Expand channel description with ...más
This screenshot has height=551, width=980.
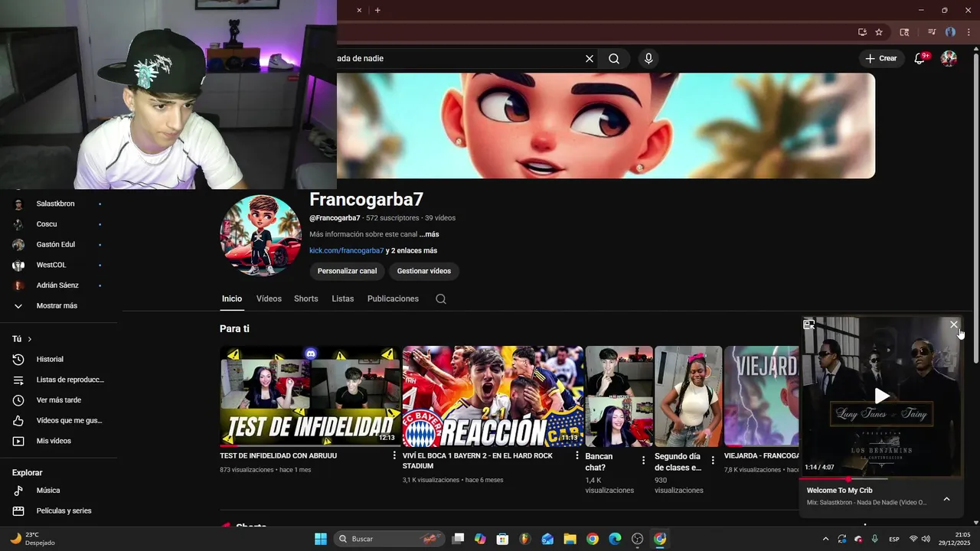pos(430,234)
